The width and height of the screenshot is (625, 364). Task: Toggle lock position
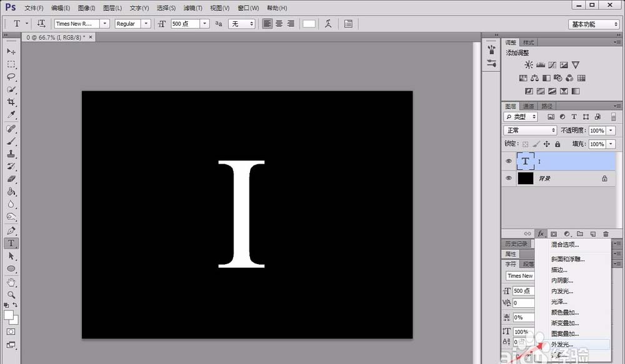(546, 144)
